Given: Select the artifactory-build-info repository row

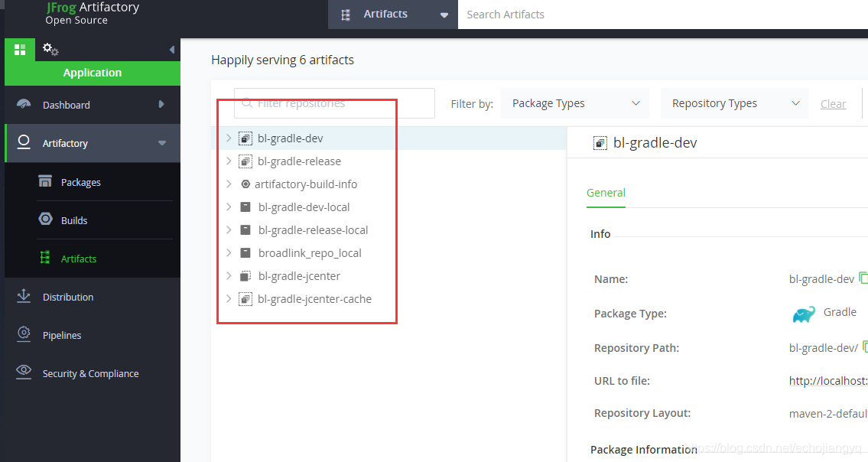Looking at the screenshot, I should click(389, 184).
